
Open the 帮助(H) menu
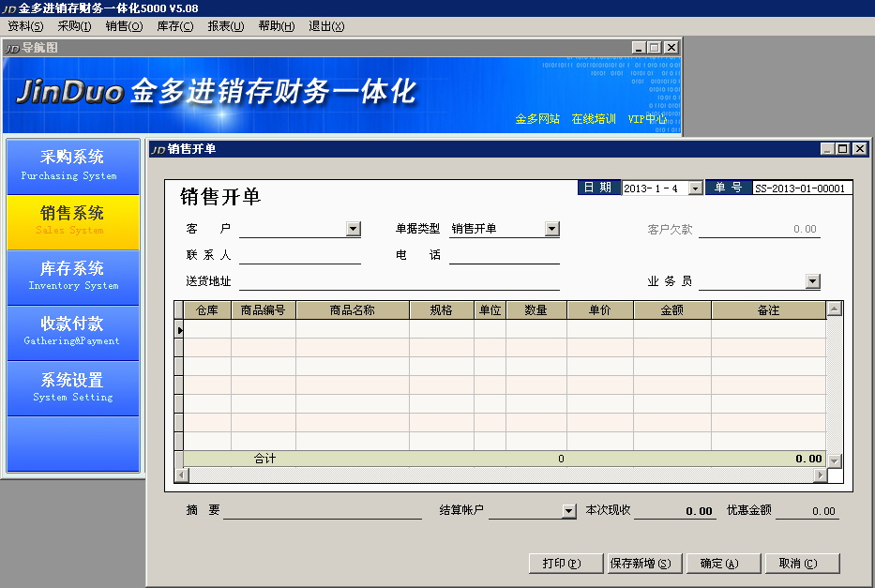(277, 26)
